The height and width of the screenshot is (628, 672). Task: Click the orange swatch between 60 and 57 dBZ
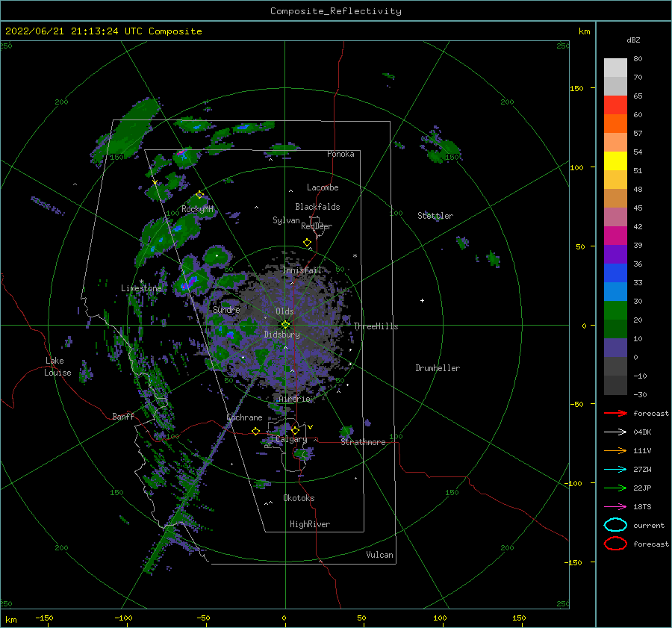[x=615, y=124]
